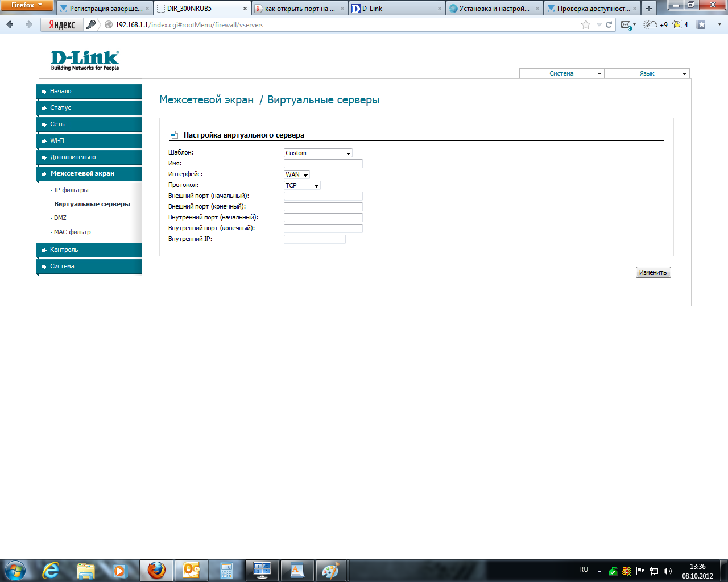Expand the Протокол TCP dropdown

[x=302, y=185]
